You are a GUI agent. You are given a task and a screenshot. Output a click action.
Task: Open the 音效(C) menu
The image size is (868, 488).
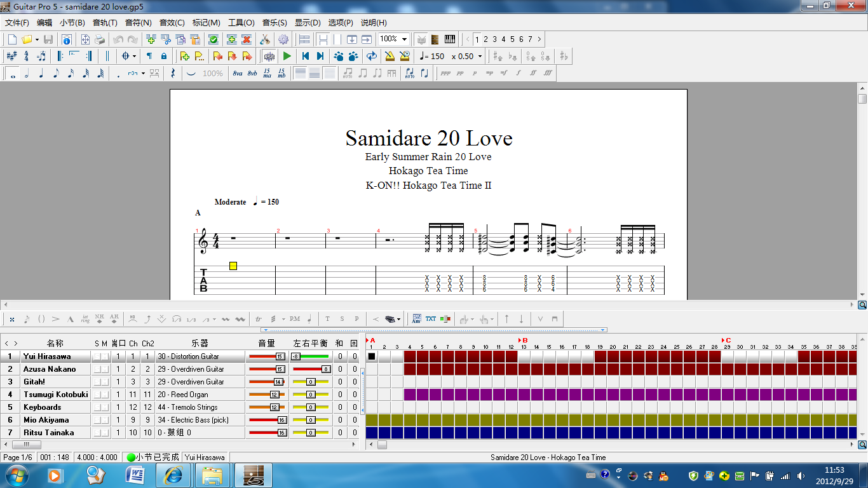pos(172,22)
